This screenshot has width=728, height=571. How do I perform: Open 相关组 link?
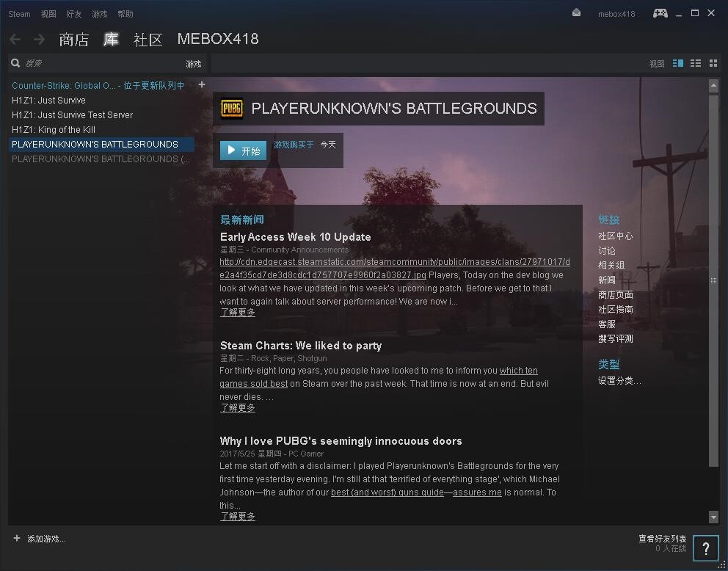pyautogui.click(x=611, y=265)
